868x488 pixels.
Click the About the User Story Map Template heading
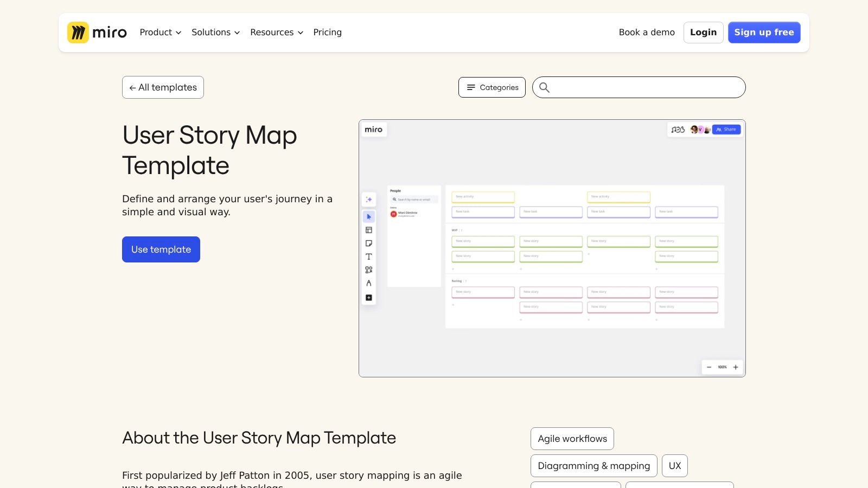point(259,438)
